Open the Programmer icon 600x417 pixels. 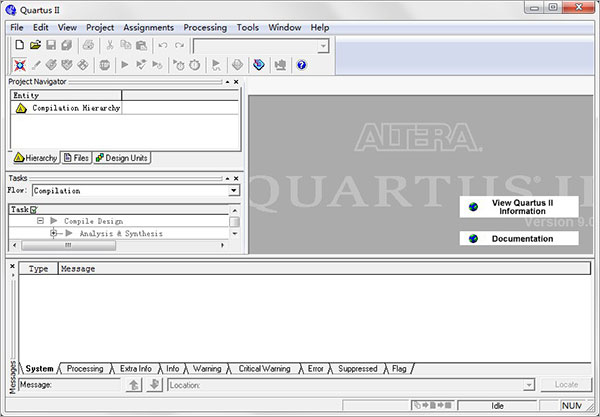pyautogui.click(x=259, y=65)
